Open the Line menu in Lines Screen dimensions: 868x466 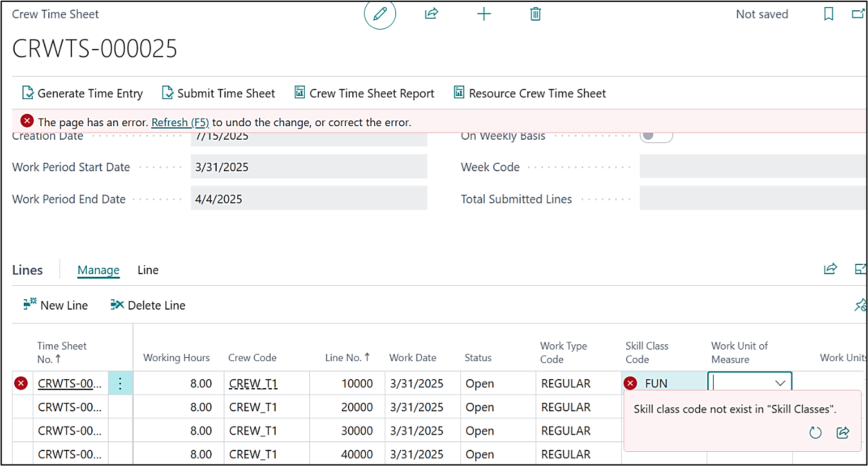[148, 270]
